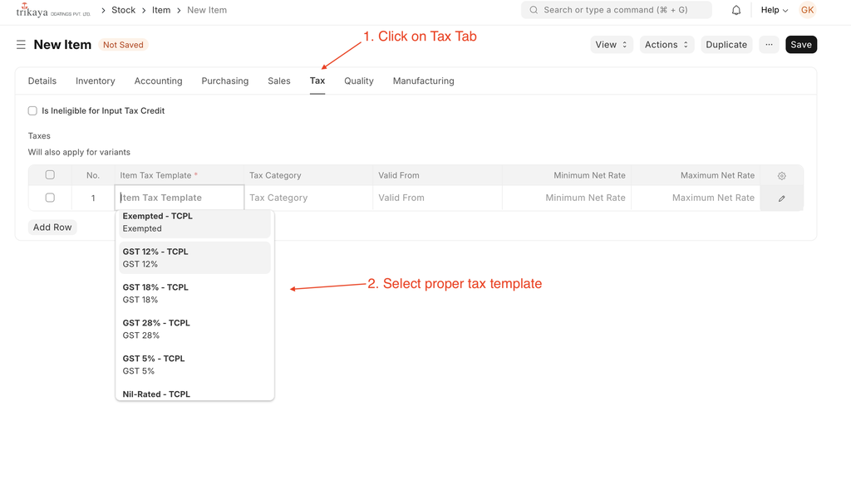Open the notifications bell
The width and height of the screenshot is (851, 504).
coord(736,10)
